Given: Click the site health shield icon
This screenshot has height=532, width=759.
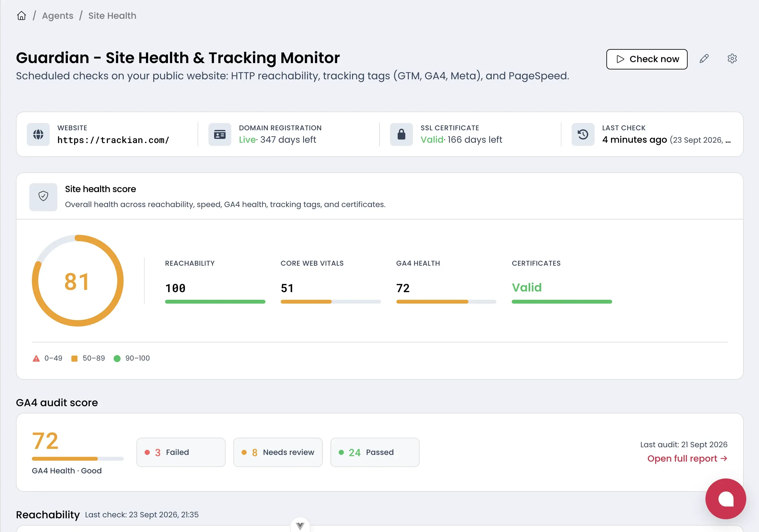Looking at the screenshot, I should 43,197.
